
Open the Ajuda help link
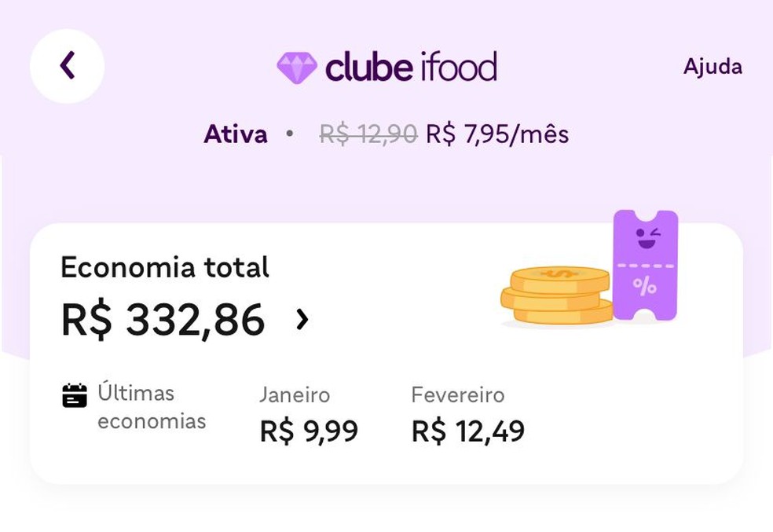713,67
